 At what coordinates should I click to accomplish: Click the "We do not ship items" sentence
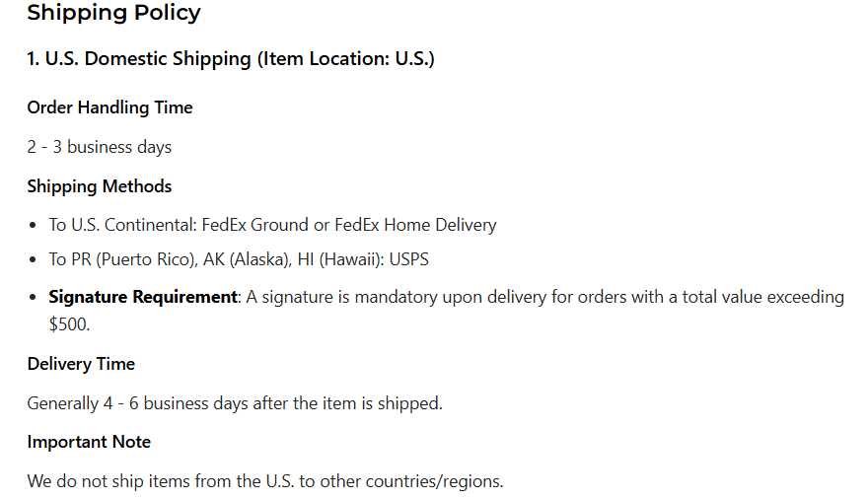[264, 481]
